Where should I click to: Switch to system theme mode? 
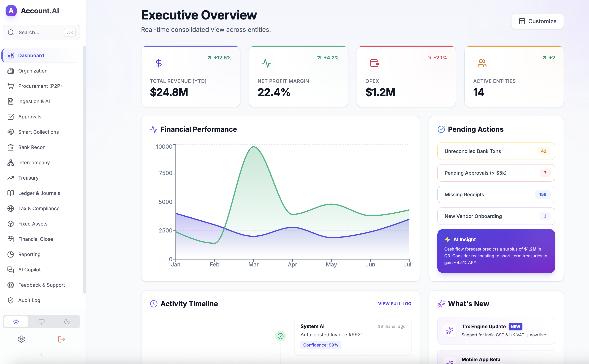click(41, 321)
